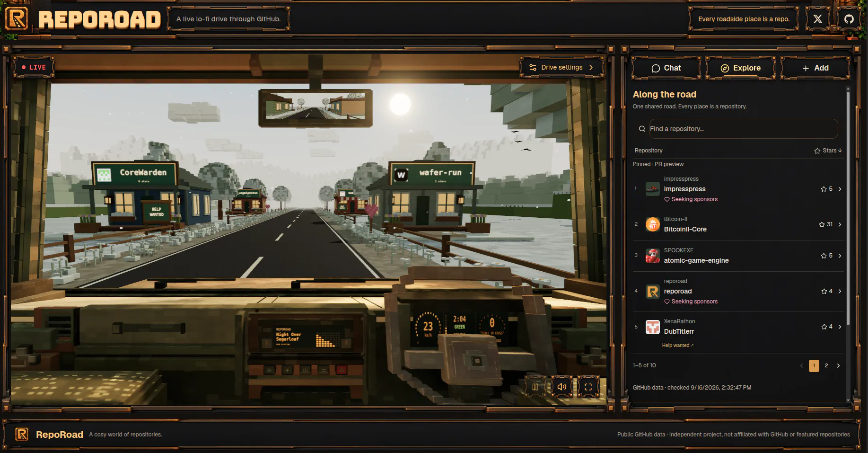868x453 pixels.
Task: Click the star icon on DubTitlerr row
Action: point(824,327)
